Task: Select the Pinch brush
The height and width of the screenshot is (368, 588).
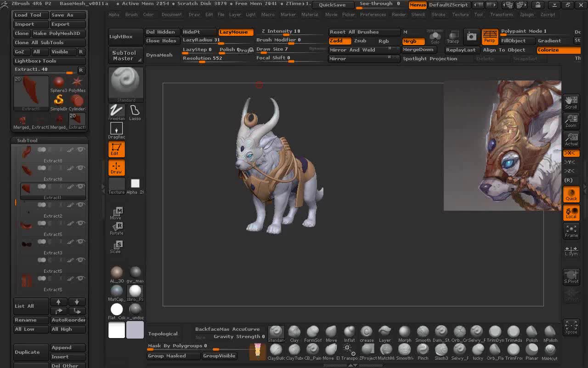Action: click(423, 352)
